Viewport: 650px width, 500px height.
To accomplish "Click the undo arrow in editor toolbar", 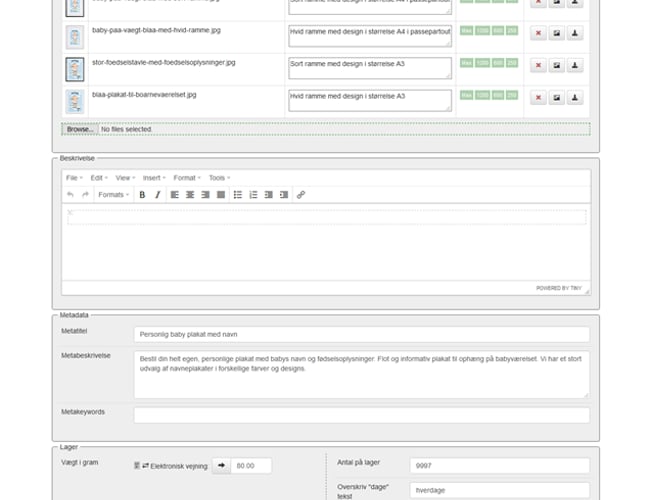I will 70,195.
